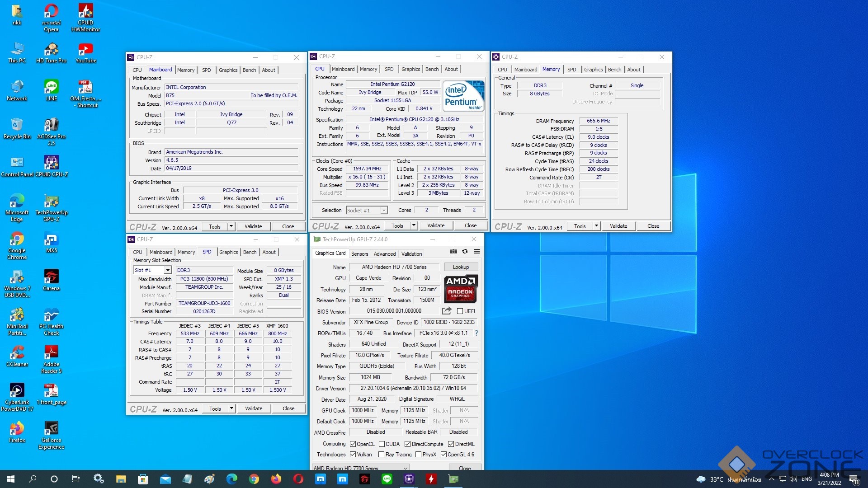
Task: Expand the Tools dropdown arrow in Mainboard window
Action: click(x=231, y=226)
